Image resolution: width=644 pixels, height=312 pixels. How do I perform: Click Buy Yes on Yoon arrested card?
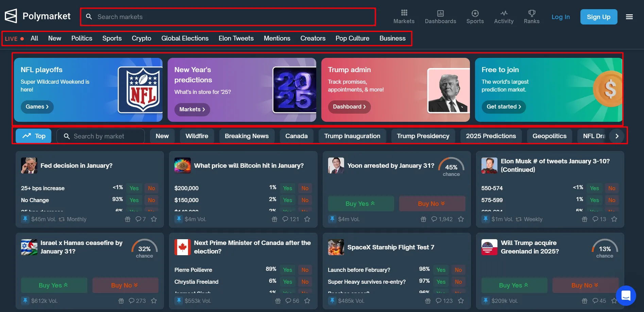(361, 203)
